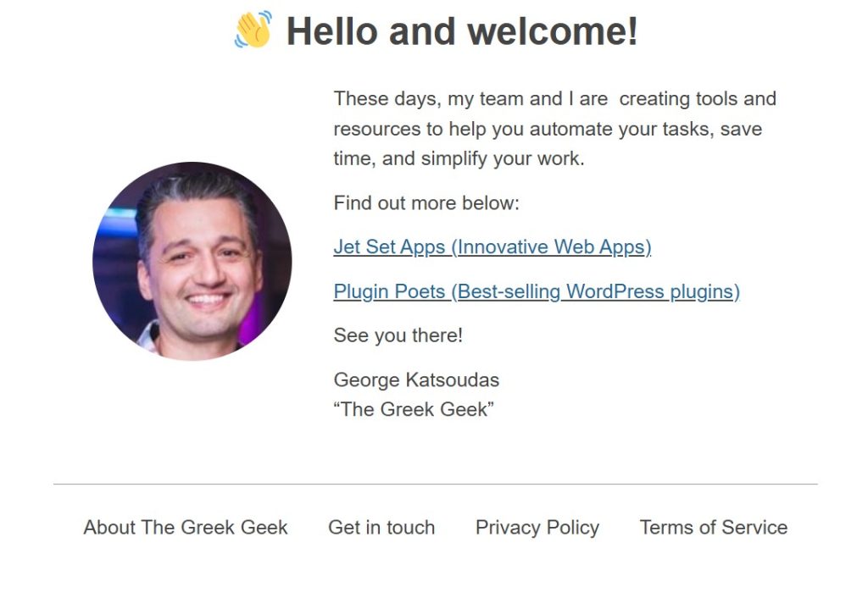This screenshot has height=609, width=868.
Task: Click the "Find out more below:" text
Action: click(x=426, y=203)
